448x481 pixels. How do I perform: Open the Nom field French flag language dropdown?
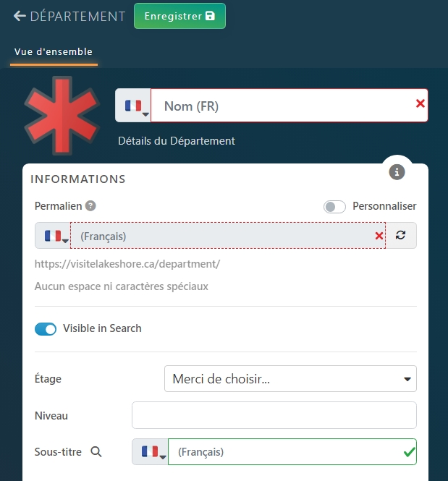click(x=134, y=106)
